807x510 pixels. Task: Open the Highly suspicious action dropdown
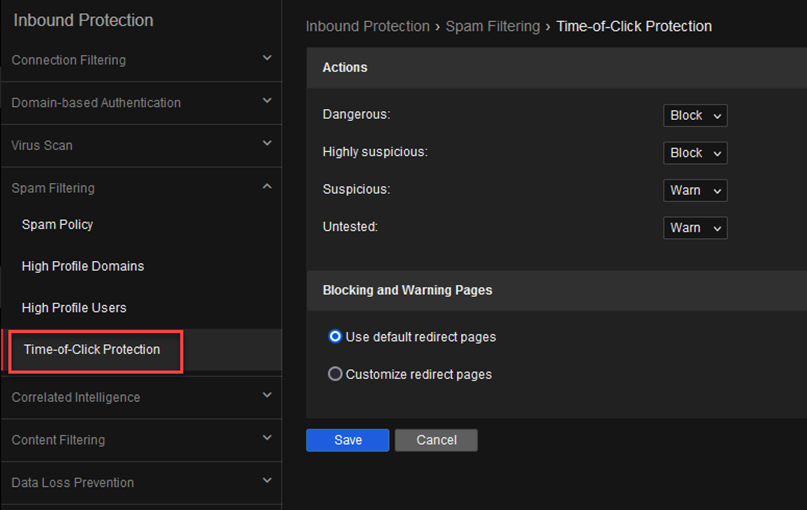tap(695, 153)
